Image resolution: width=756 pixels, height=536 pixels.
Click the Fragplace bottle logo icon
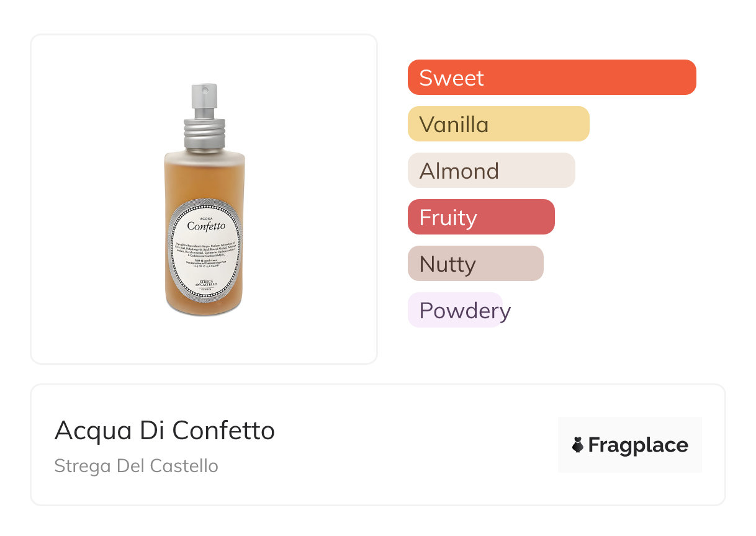(578, 445)
